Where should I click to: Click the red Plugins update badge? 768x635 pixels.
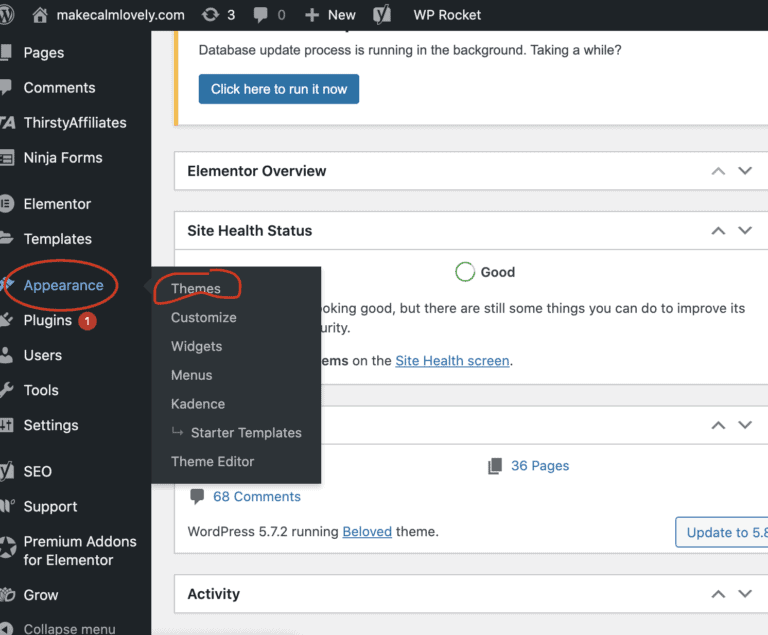pos(88,321)
